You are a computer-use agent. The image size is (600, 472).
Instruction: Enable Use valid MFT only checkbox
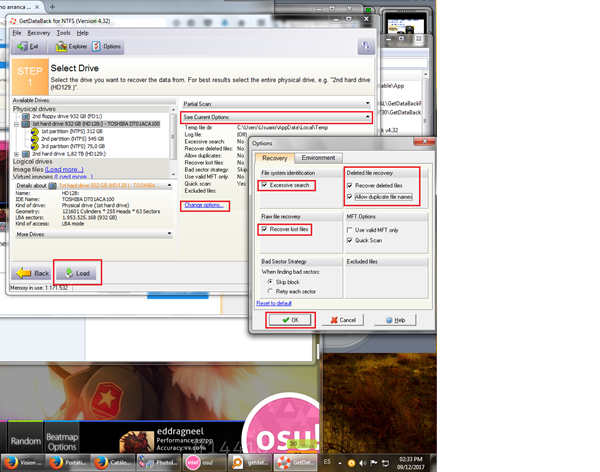349,230
